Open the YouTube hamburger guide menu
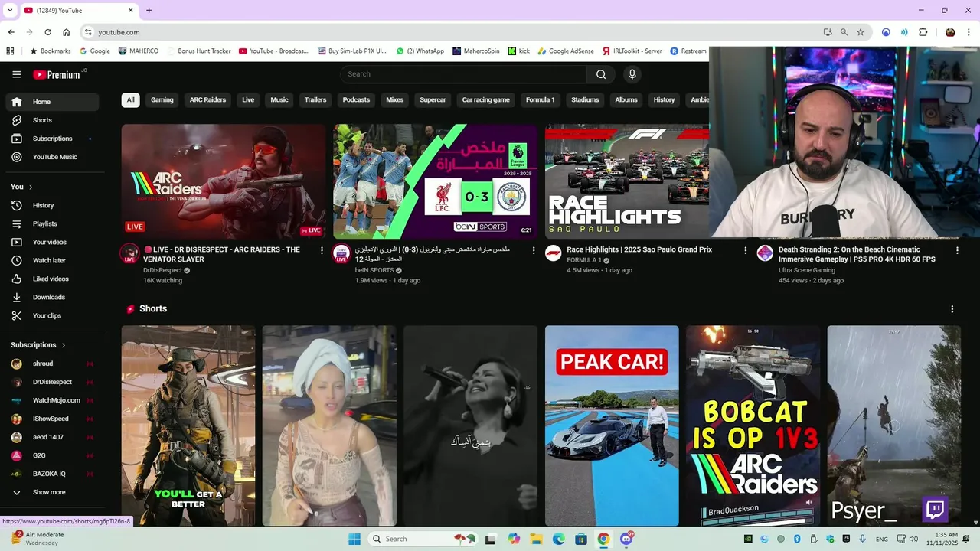Viewport: 980px width, 551px height. click(16, 74)
